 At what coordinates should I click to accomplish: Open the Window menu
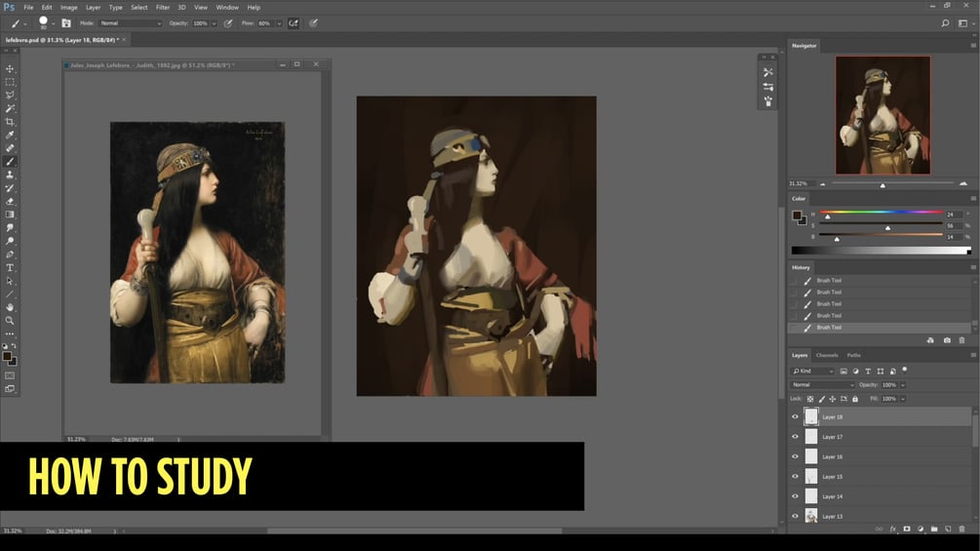[x=227, y=8]
